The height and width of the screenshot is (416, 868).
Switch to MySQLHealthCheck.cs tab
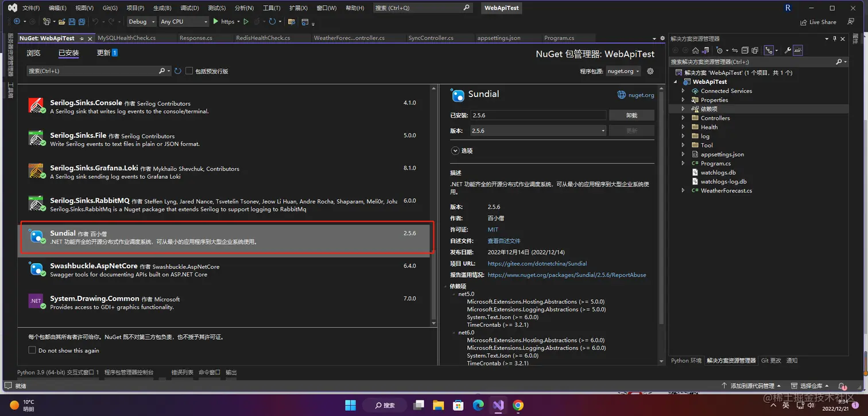point(127,38)
